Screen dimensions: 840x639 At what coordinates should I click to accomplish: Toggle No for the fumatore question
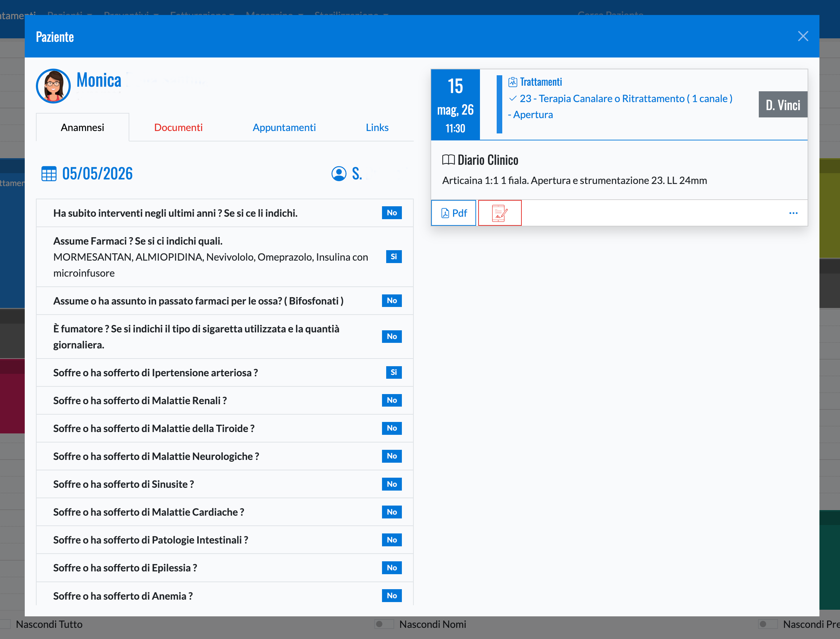(392, 337)
